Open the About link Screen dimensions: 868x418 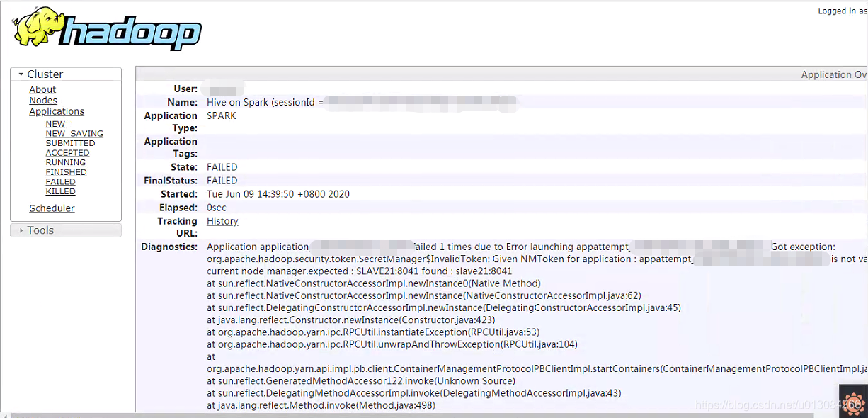(42, 89)
